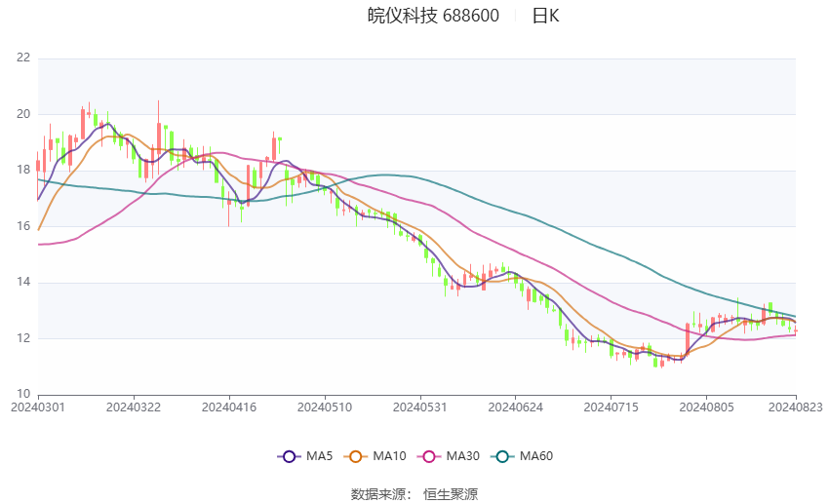Click the 20240531 x-axis date label
Screen dimensions: 829x504
click(419, 407)
